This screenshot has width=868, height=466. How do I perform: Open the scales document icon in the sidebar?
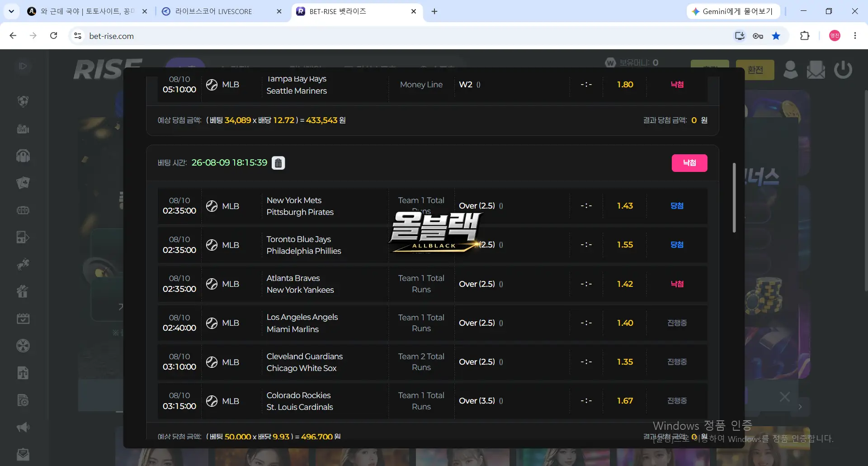tap(23, 373)
